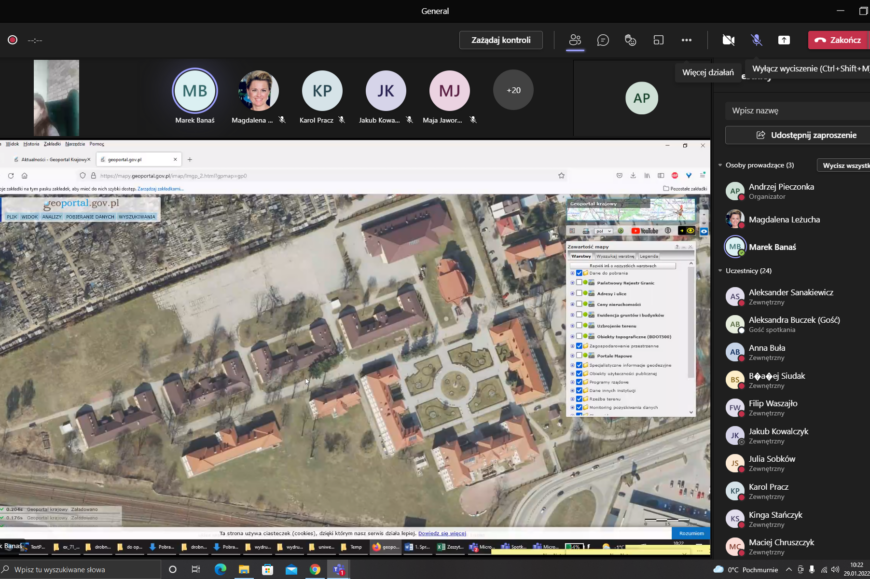Click the downloads arrow in shared browser
Screen dimensions: 870x579
point(633,175)
